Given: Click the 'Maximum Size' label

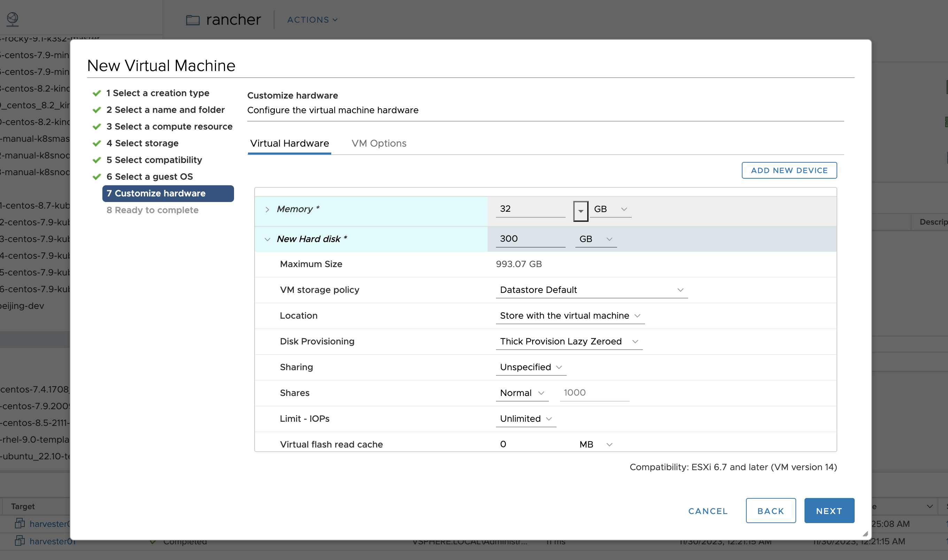Looking at the screenshot, I should pyautogui.click(x=311, y=264).
